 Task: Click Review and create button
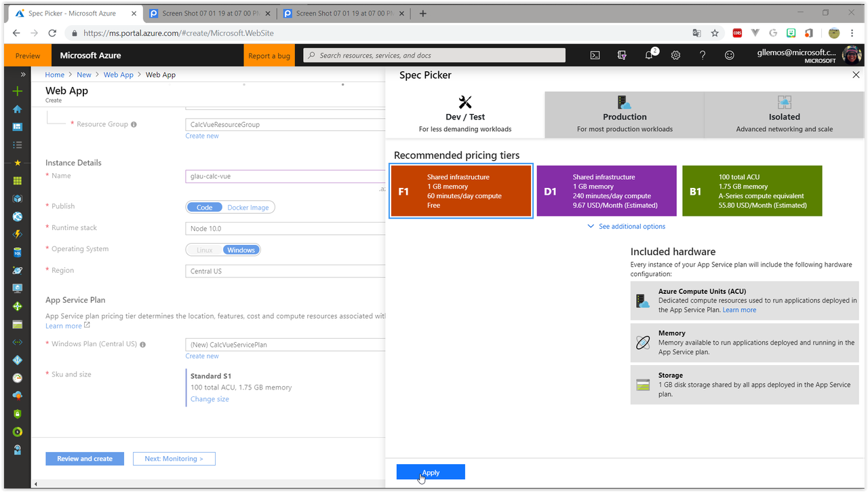(85, 459)
